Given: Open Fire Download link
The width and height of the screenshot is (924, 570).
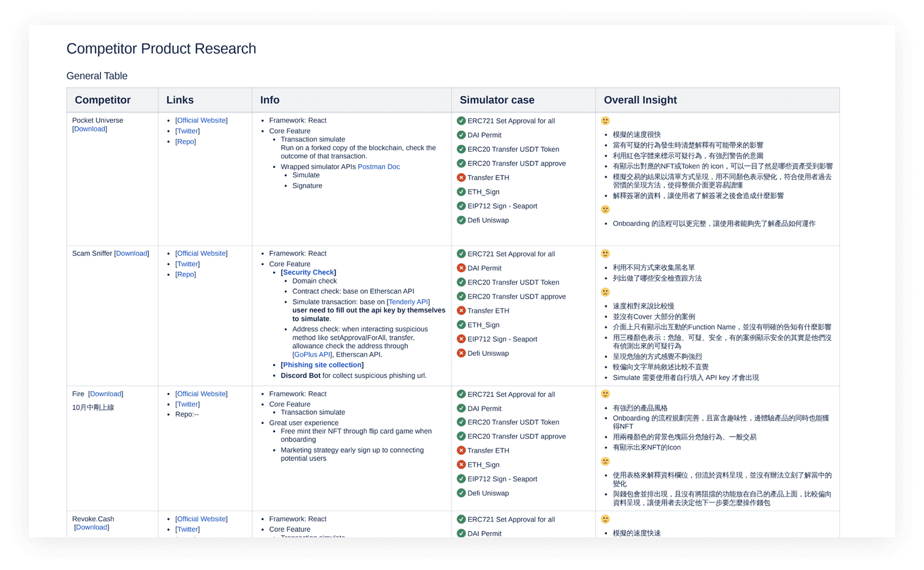Looking at the screenshot, I should point(106,394).
